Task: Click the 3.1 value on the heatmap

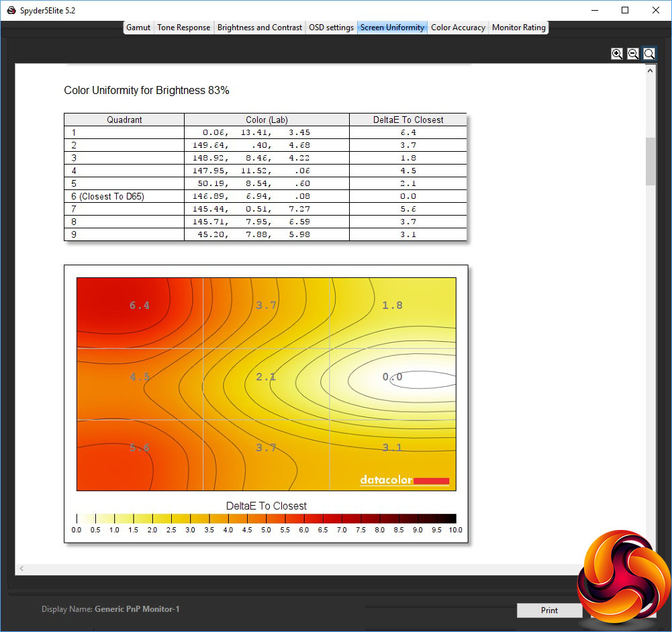Action: click(x=392, y=447)
